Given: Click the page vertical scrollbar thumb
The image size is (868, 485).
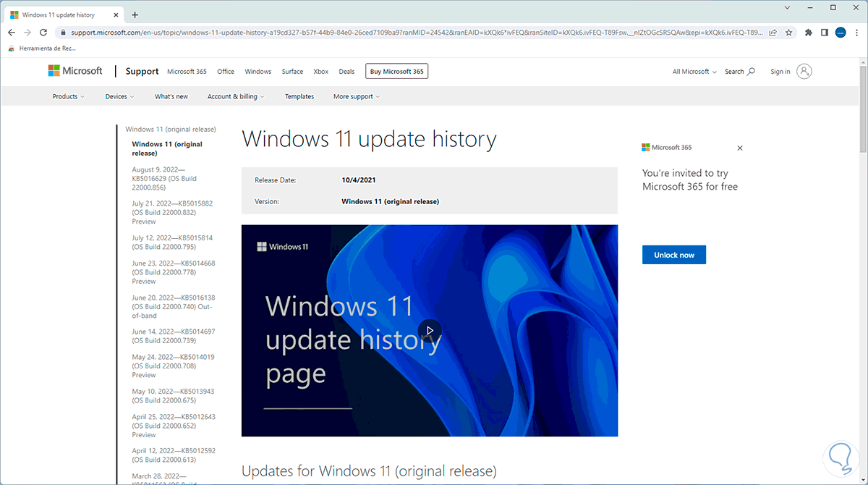Looking at the screenshot, I should [x=863, y=108].
